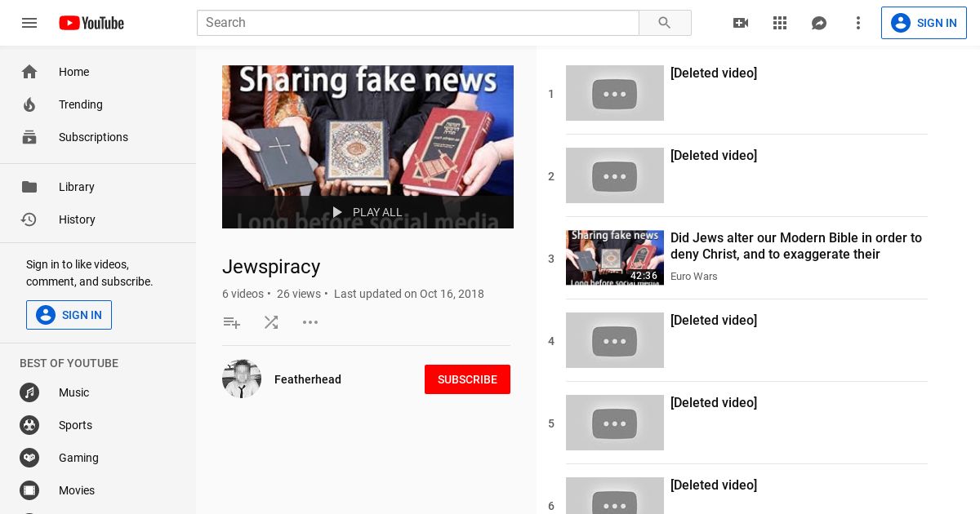Click the Sports icon in the sidebar
The height and width of the screenshot is (514, 980).
pyautogui.click(x=29, y=425)
